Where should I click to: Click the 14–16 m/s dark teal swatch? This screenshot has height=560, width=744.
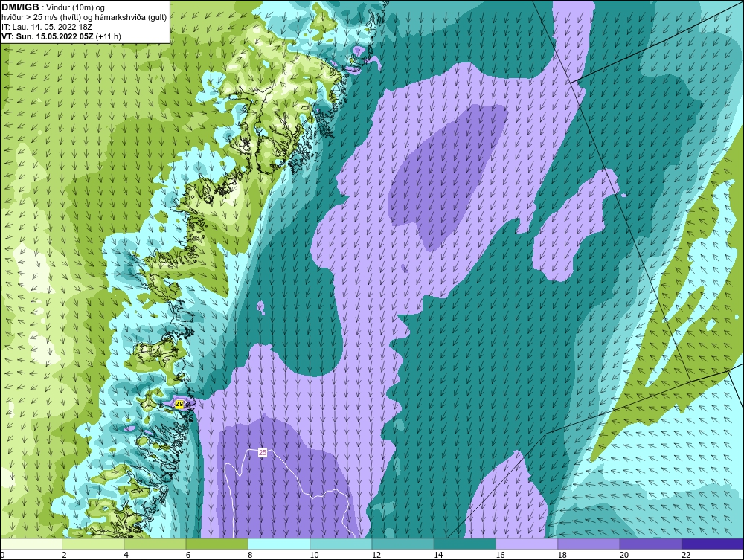tap(464, 544)
